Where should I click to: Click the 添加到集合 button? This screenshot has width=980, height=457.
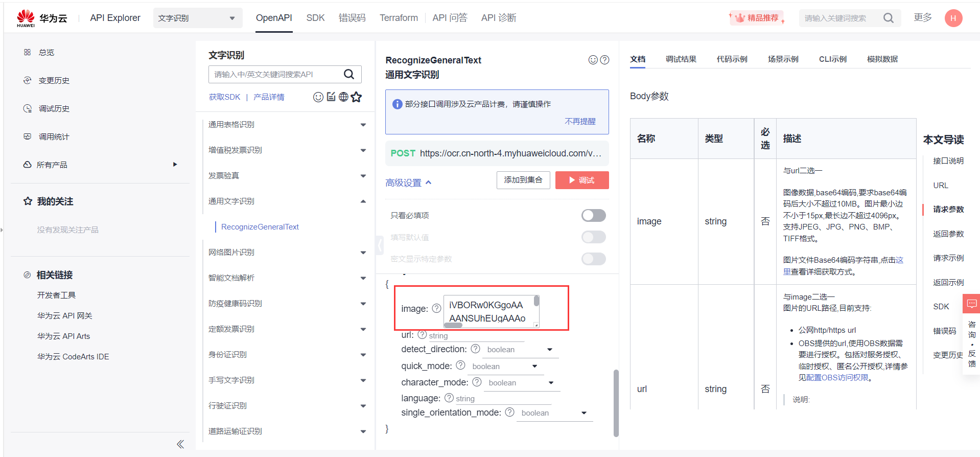(x=523, y=180)
